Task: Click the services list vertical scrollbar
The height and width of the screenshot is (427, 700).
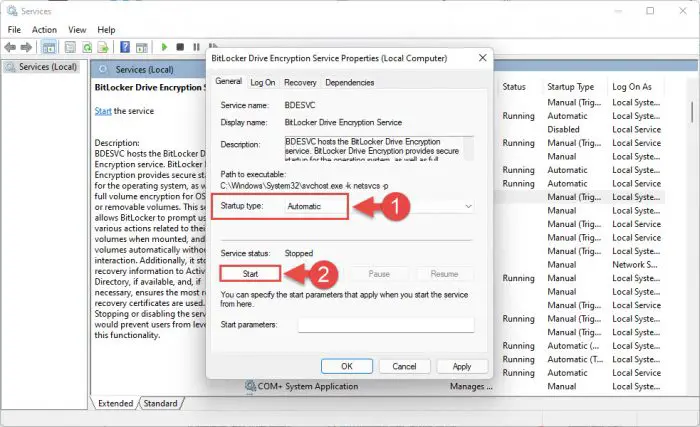Action: tap(692, 112)
